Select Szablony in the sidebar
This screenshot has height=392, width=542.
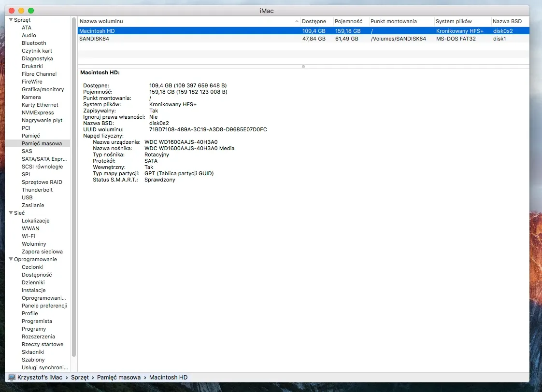[33, 360]
